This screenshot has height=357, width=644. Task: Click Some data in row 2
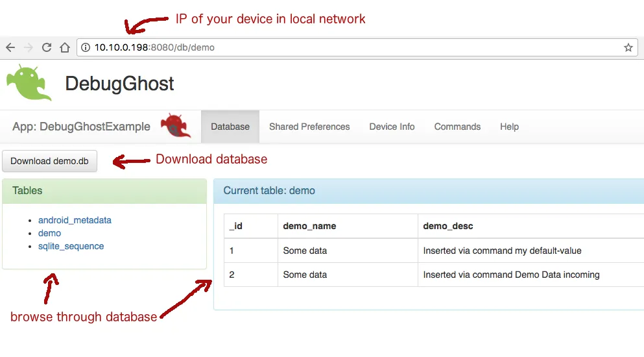(348, 275)
